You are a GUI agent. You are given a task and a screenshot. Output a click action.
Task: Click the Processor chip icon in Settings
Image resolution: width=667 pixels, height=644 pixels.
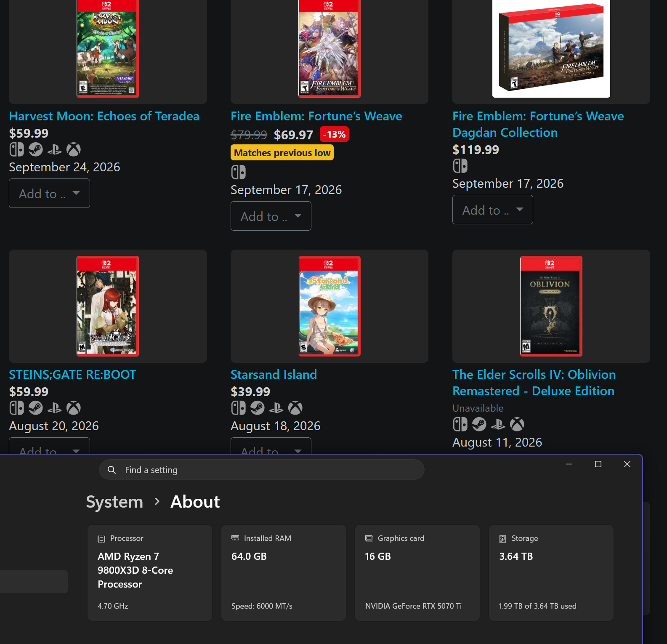pos(101,539)
